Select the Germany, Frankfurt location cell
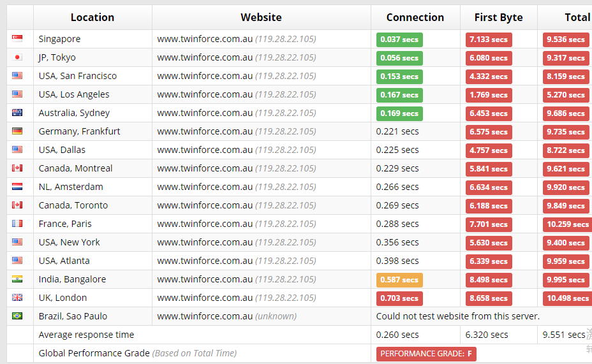592x364 pixels. [93, 131]
